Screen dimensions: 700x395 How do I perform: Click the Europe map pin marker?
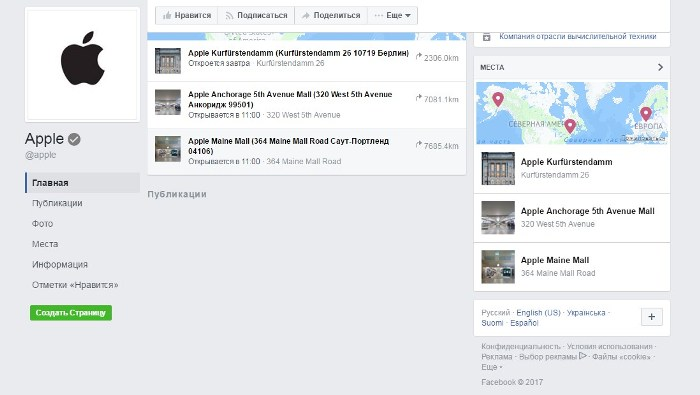(646, 114)
